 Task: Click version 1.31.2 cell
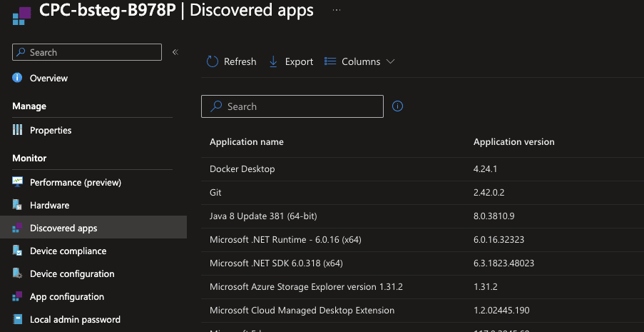[x=486, y=287]
